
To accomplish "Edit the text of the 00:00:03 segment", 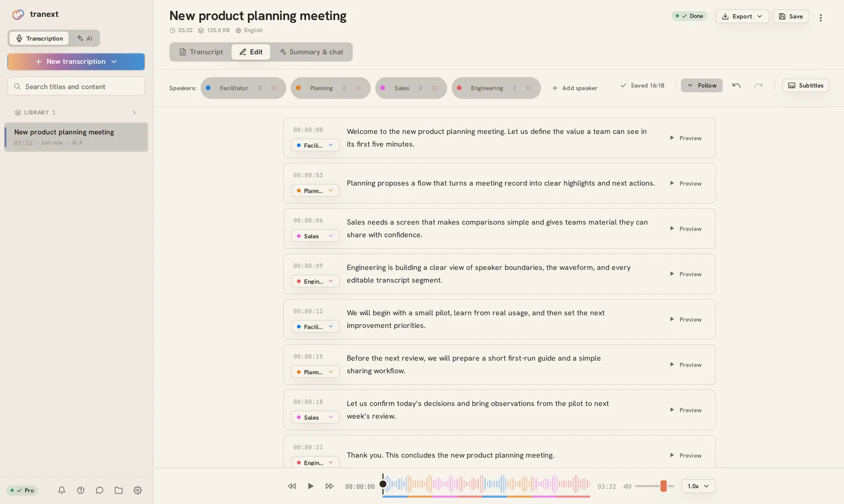I will (x=501, y=183).
